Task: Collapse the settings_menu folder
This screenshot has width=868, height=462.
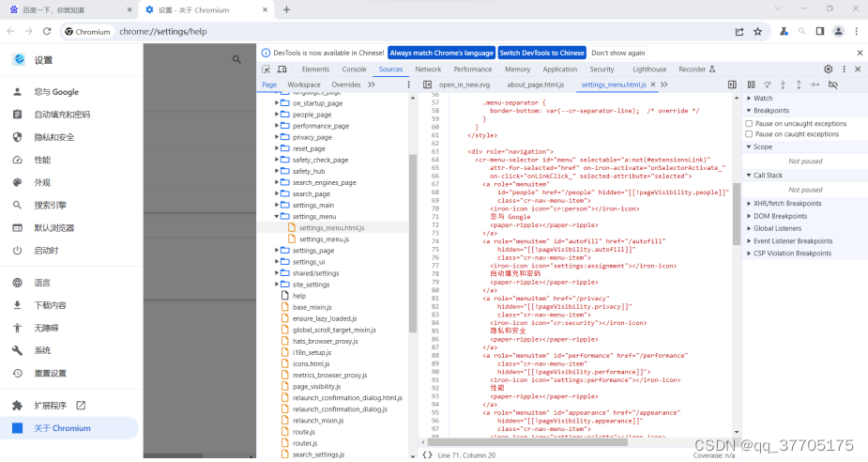Action: [x=277, y=217]
